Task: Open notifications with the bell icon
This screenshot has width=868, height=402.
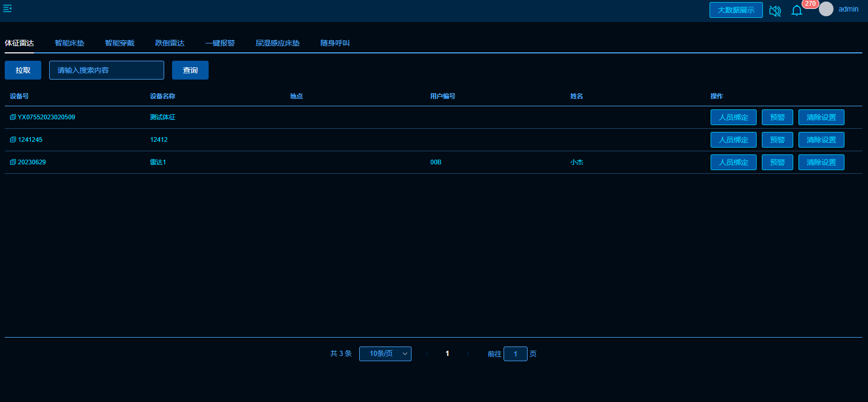Action: tap(797, 10)
